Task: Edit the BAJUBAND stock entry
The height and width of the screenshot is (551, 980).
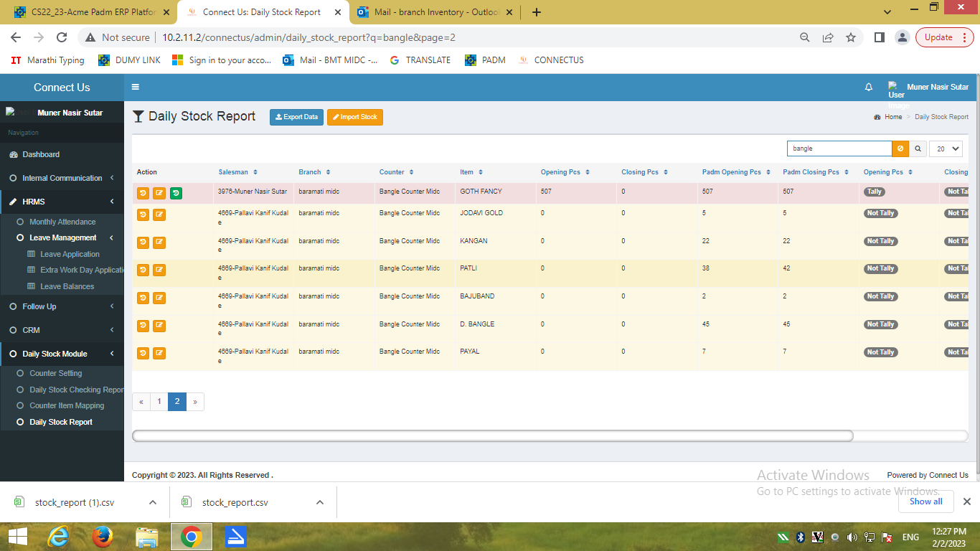Action: tap(159, 298)
